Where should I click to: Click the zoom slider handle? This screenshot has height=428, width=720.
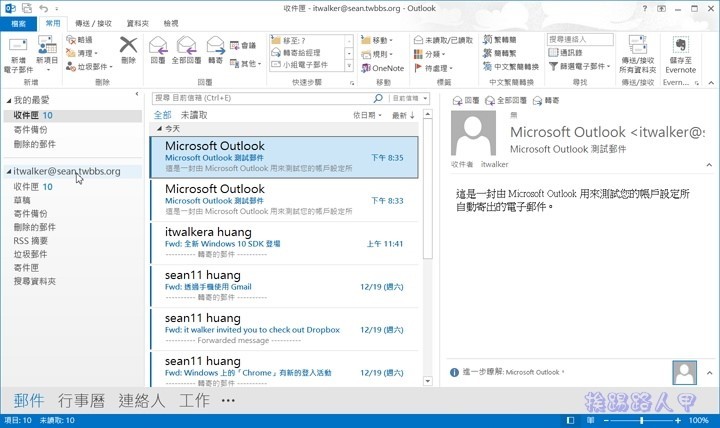coord(641,420)
